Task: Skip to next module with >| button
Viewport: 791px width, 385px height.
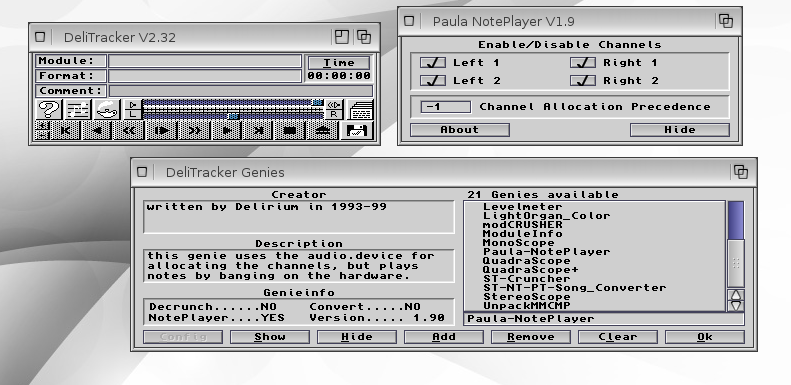Action: tap(258, 131)
